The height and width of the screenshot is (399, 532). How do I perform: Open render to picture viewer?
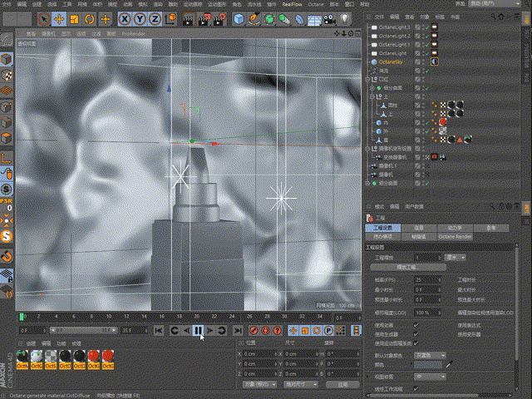204,19
